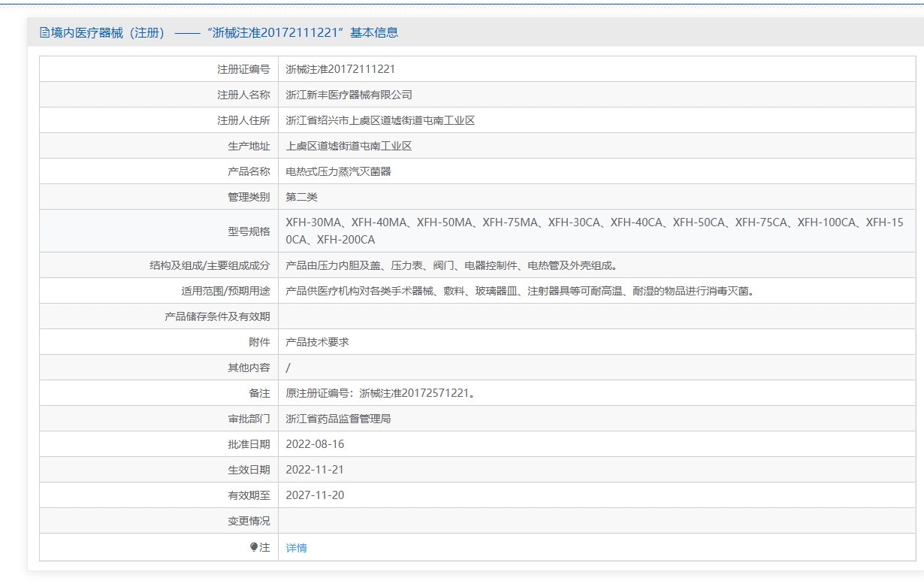Click the 产品储存条件及有效期 label
924x584 pixels.
(217, 316)
